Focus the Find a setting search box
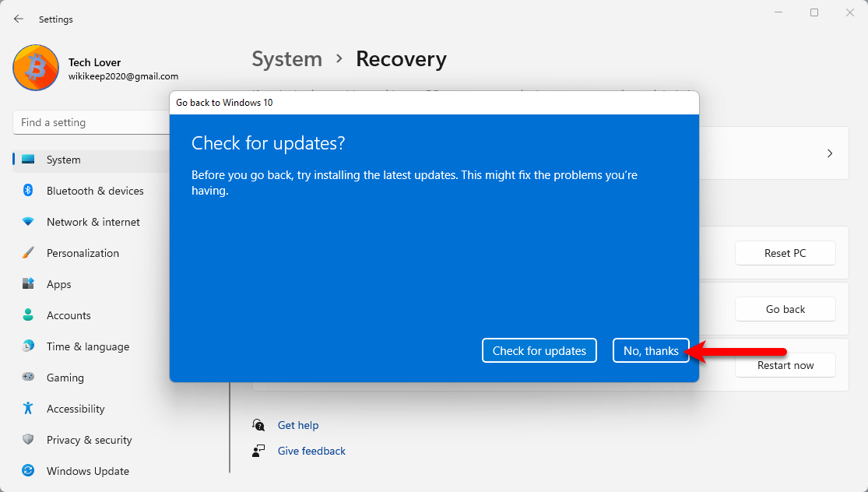This screenshot has width=868, height=492. [x=91, y=122]
